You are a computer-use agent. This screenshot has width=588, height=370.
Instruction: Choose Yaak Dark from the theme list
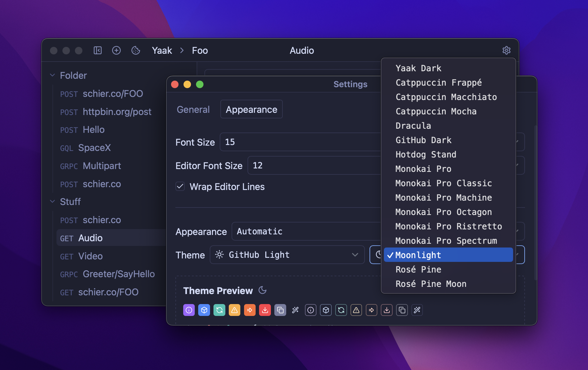pos(448,68)
